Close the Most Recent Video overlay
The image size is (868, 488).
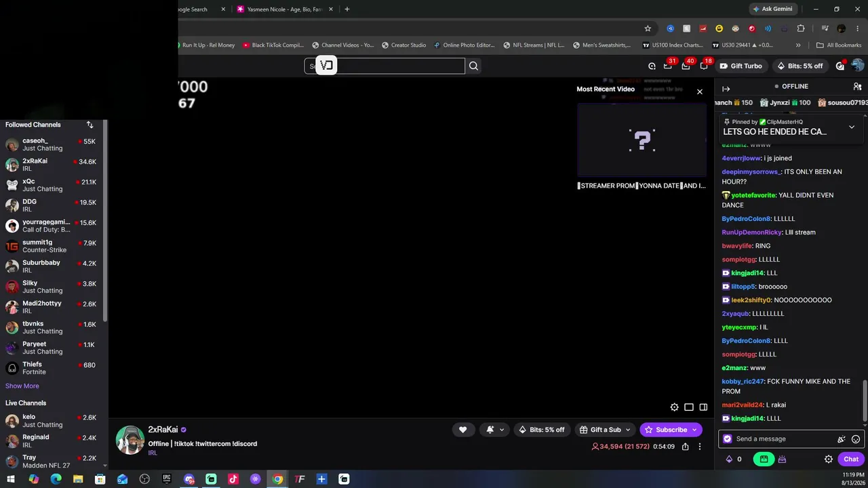[x=700, y=91]
